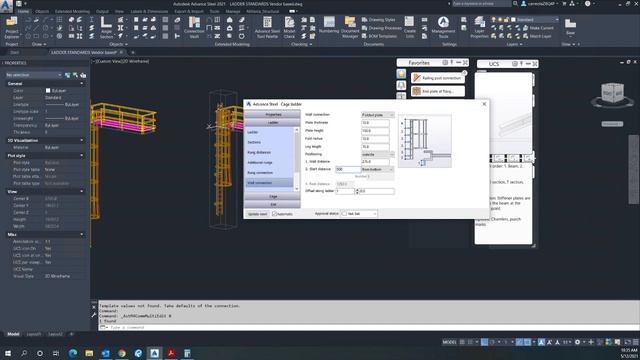Screen dimensions: 640x360
Task: Open the Approval status dropdown
Action: coord(359,213)
